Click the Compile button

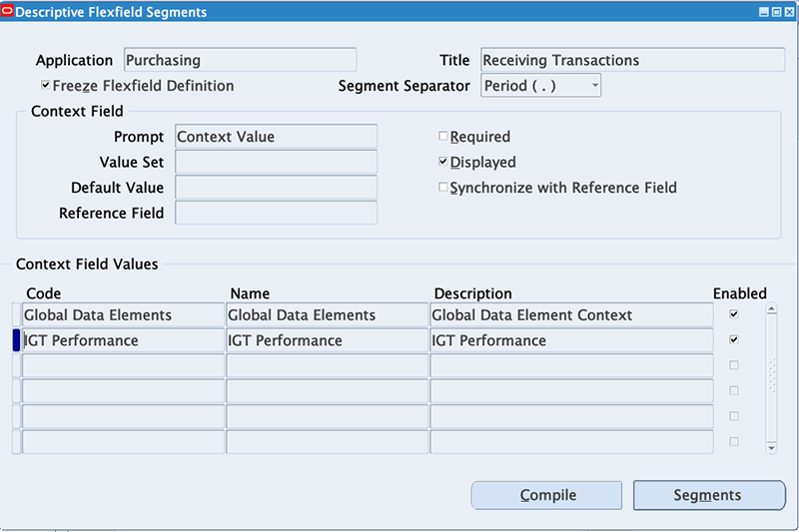tap(546, 495)
